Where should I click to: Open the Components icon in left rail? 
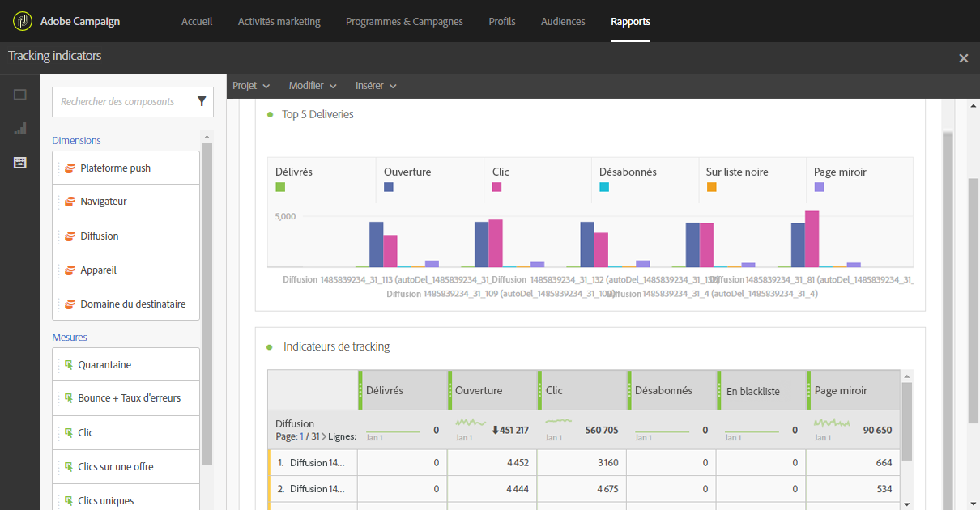(20, 163)
